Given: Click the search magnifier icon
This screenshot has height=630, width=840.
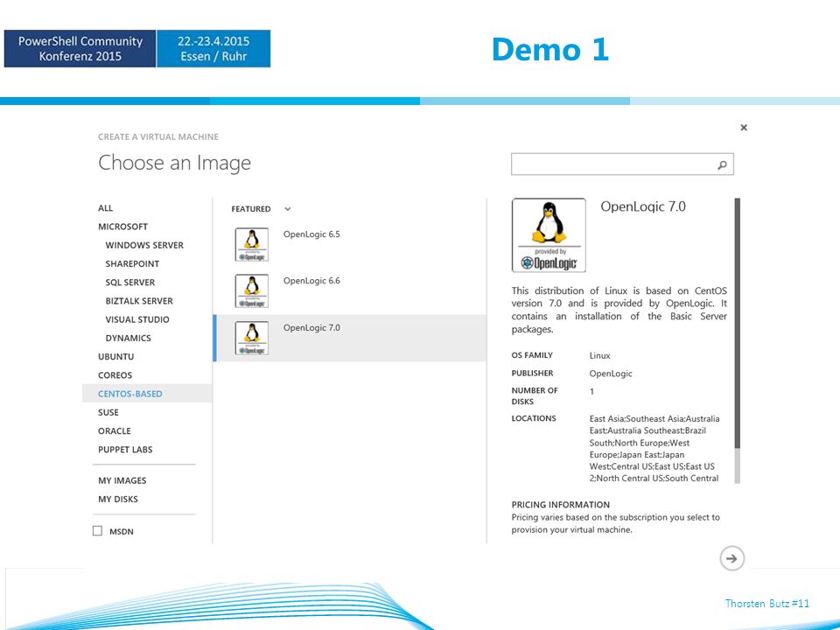Looking at the screenshot, I should [x=722, y=165].
